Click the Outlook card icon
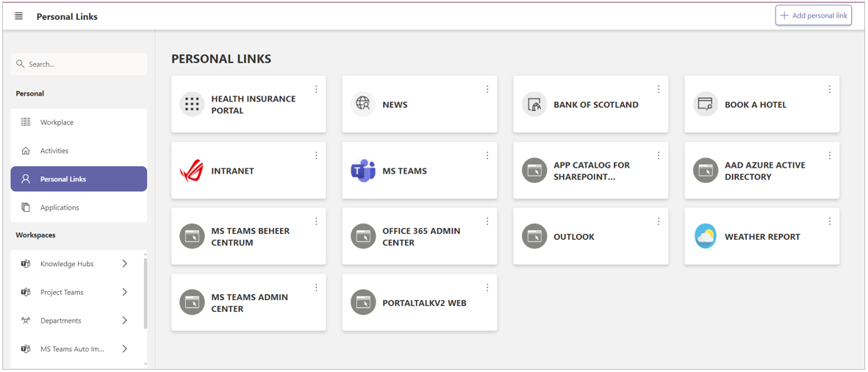The width and height of the screenshot is (868, 372). click(x=534, y=237)
